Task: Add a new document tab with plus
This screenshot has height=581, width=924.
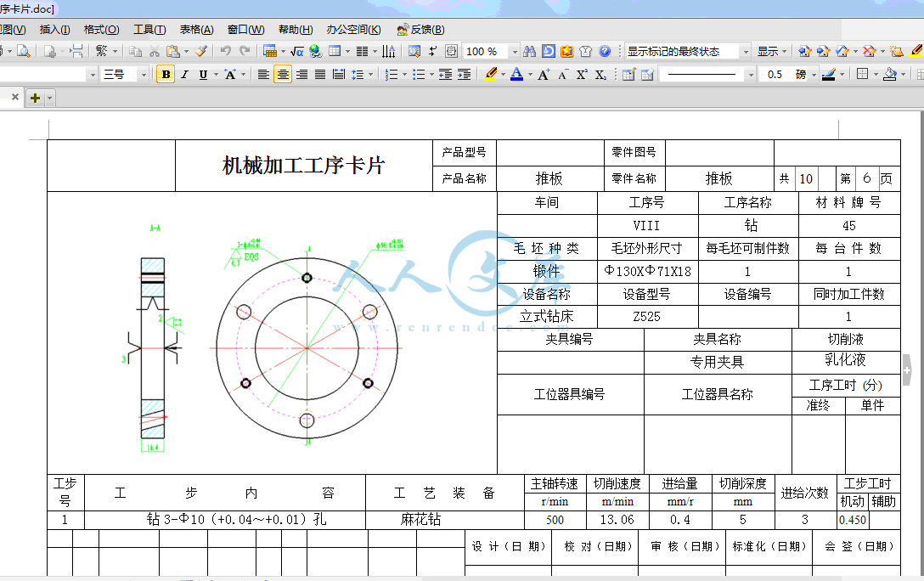Action: [35, 98]
